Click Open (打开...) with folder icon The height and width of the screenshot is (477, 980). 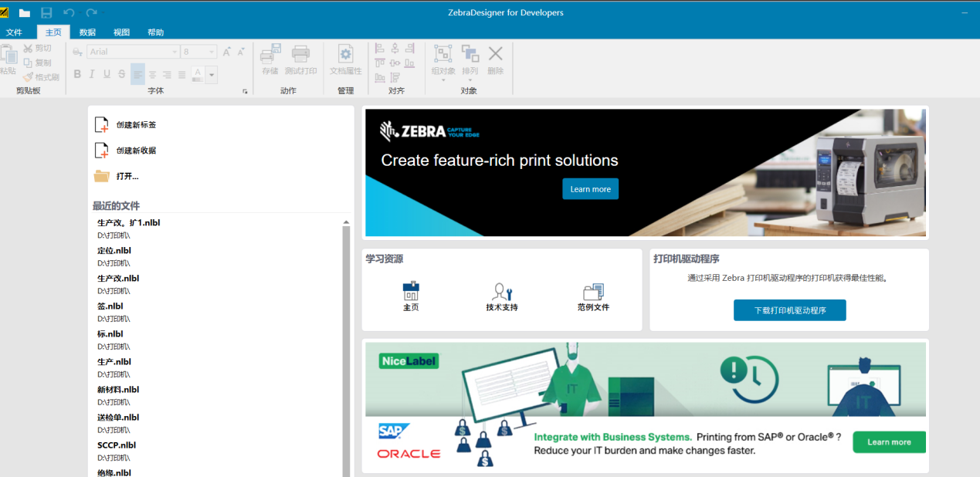(116, 176)
